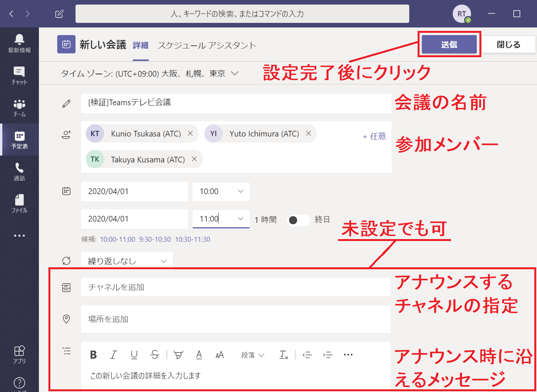The width and height of the screenshot is (537, 392).
Task: Click the 閉じる close button
Action: coord(509,45)
